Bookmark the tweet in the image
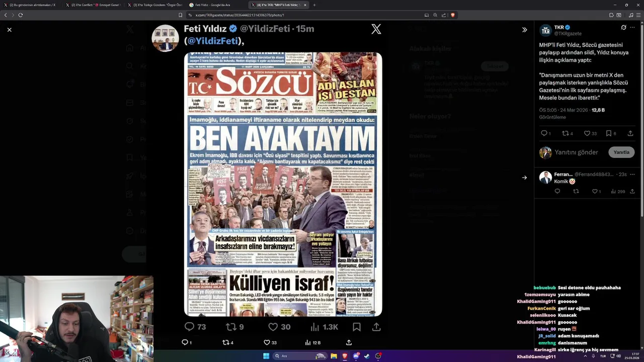This screenshot has width=644, height=362. click(357, 327)
